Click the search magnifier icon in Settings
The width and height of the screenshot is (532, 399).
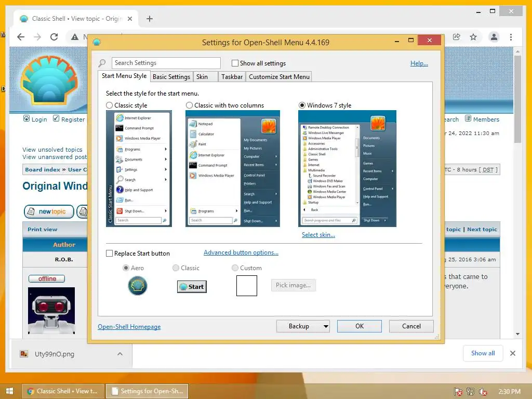click(102, 63)
